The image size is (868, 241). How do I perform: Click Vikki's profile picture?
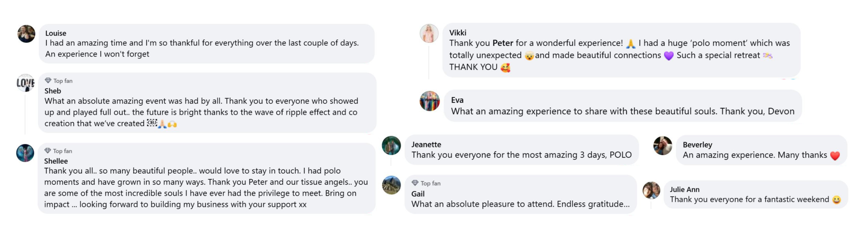429,33
